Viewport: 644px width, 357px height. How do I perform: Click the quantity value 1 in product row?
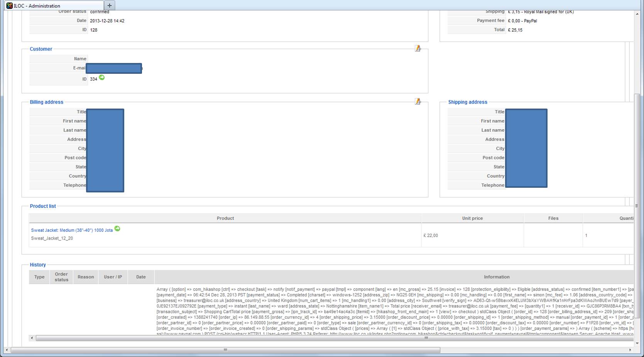click(x=586, y=235)
